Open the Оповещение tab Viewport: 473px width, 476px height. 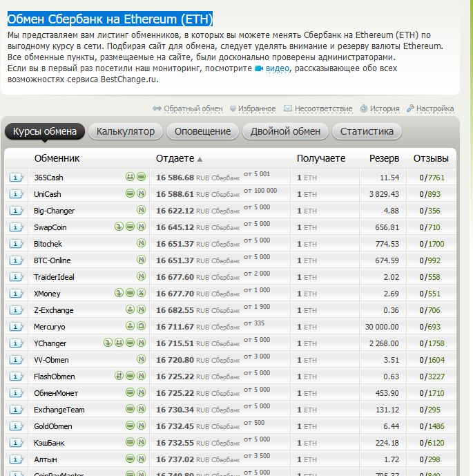click(202, 131)
